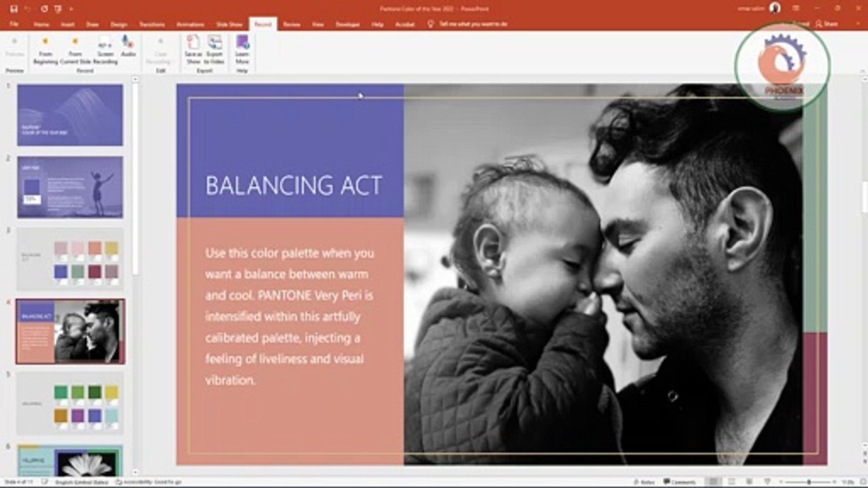Record From Current Slide
The image size is (868, 488).
click(x=75, y=50)
